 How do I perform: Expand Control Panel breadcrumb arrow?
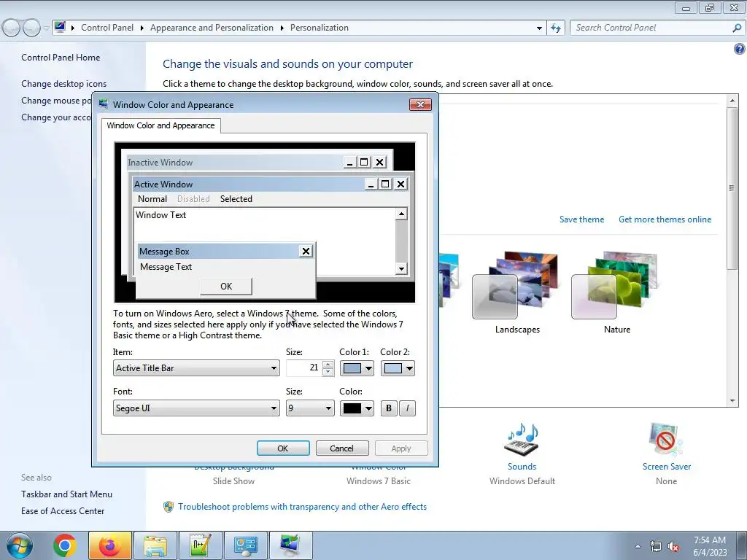coord(142,28)
